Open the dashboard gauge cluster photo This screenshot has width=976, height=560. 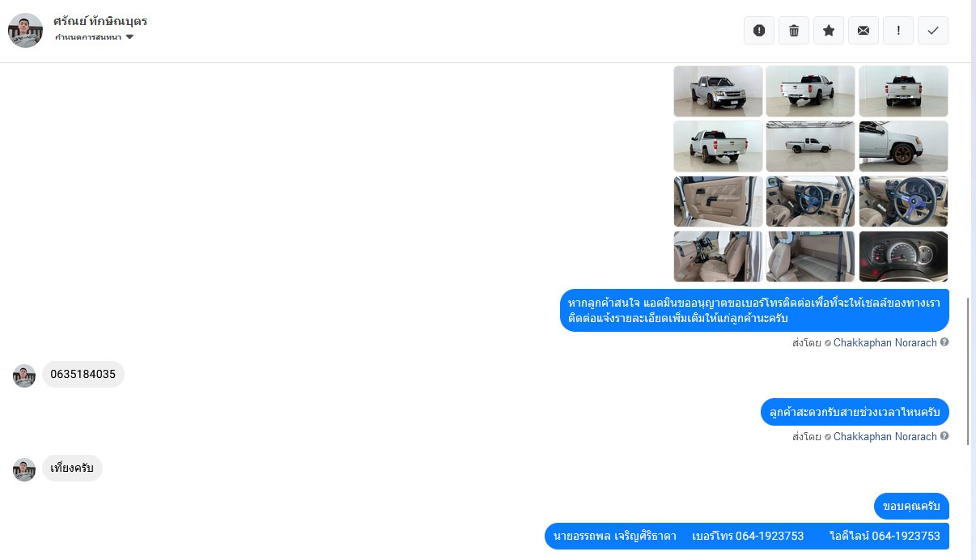[903, 257]
